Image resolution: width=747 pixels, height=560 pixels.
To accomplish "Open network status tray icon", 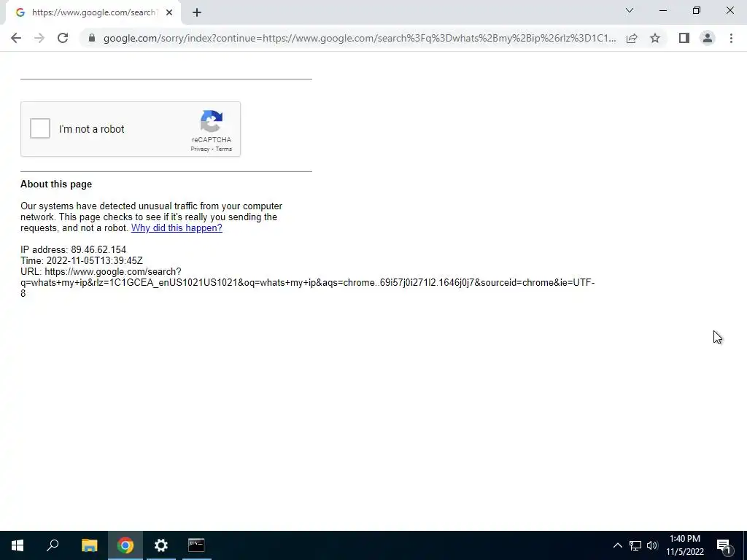I will [x=635, y=545].
